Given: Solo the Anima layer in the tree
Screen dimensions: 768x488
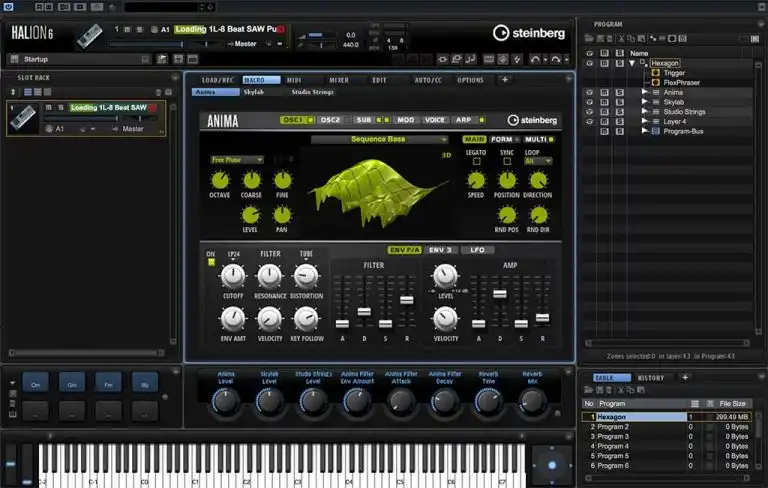Looking at the screenshot, I should point(620,92).
